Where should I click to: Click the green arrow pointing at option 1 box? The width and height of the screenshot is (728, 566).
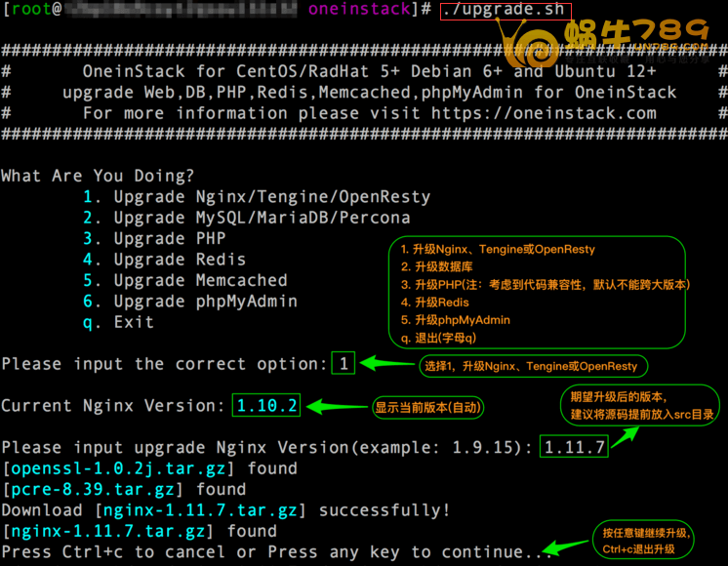click(x=385, y=364)
